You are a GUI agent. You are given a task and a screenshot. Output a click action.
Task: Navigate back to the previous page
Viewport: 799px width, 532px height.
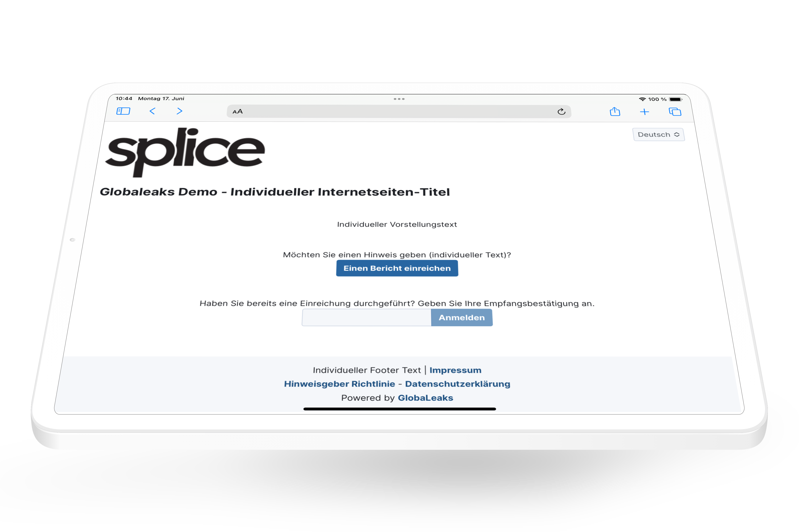pos(153,111)
